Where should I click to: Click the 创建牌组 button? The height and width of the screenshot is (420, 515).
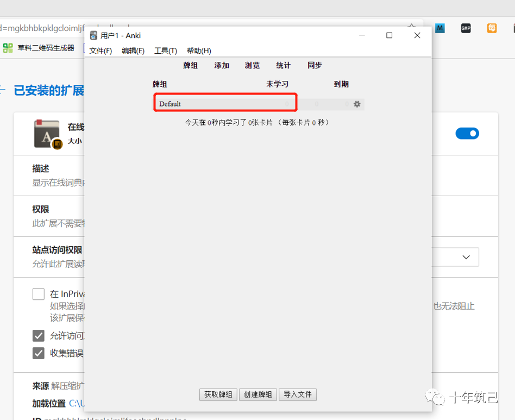pyautogui.click(x=258, y=394)
